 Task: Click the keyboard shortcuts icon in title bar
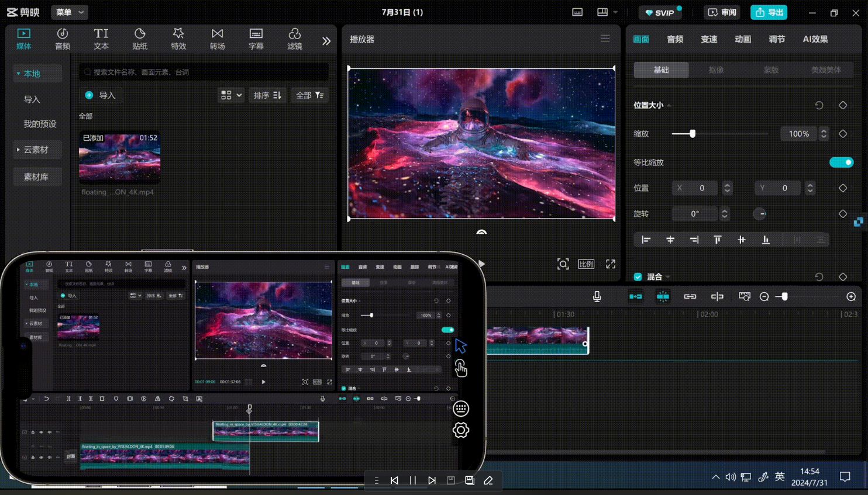click(x=577, y=12)
